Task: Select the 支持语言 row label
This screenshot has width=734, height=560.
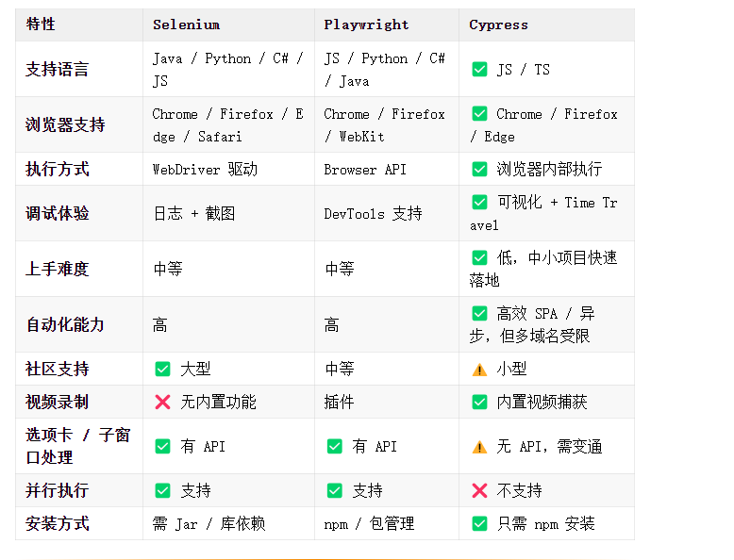Action: tap(58, 69)
